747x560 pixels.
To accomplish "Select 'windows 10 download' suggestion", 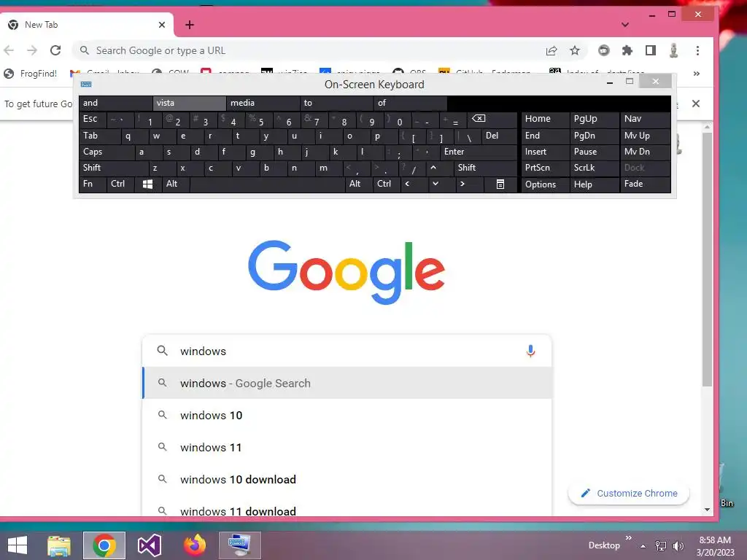I will click(x=347, y=479).
